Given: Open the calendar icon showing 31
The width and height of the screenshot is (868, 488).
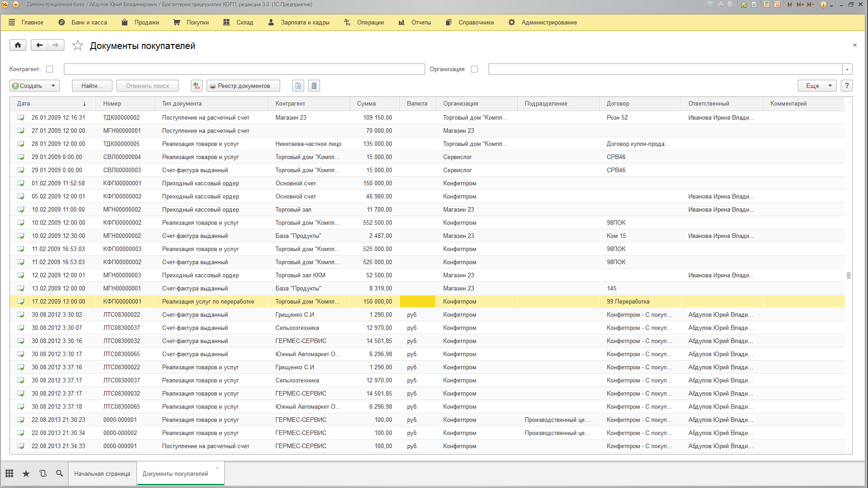Looking at the screenshot, I should click(x=777, y=5).
